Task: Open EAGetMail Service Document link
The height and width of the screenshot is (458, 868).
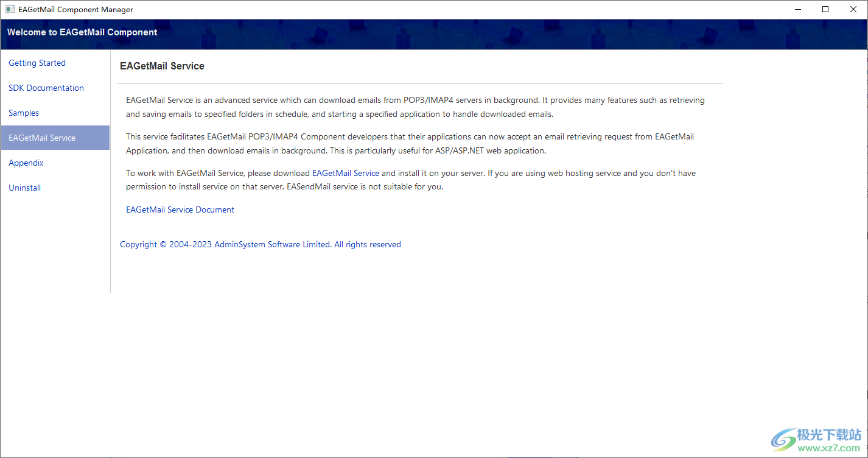Action: (180, 210)
